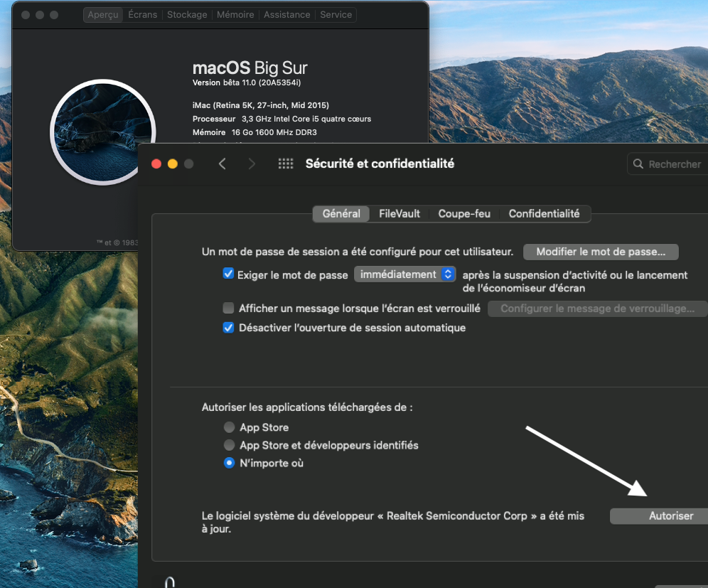The image size is (708, 588).
Task: Open the FileVault tab
Action: click(399, 213)
